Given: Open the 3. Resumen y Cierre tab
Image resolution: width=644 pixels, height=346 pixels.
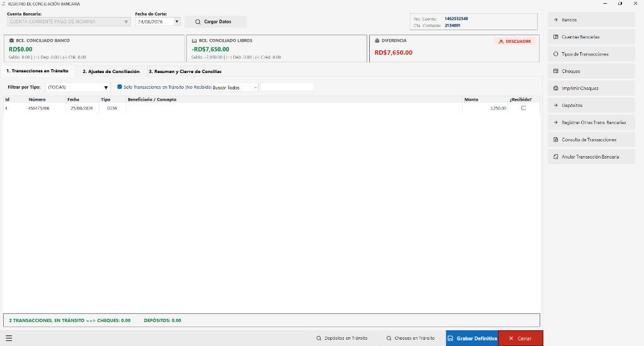Looking at the screenshot, I should coord(185,72).
